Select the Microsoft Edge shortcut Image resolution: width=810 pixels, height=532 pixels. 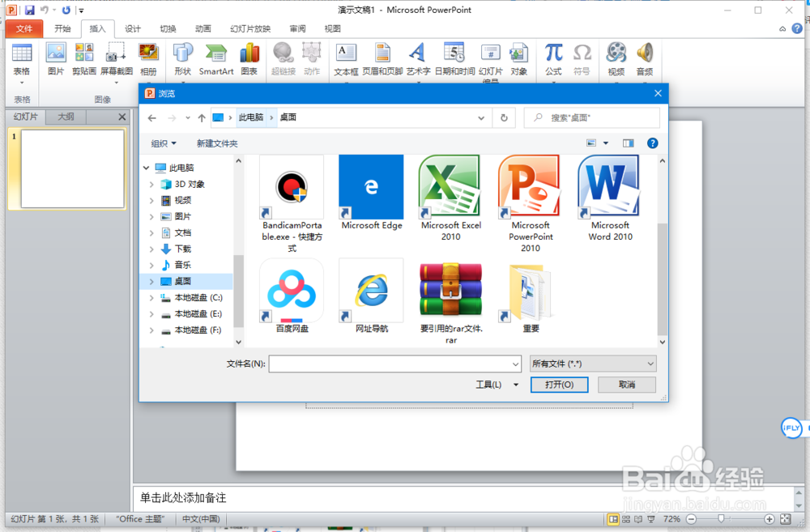(371, 193)
